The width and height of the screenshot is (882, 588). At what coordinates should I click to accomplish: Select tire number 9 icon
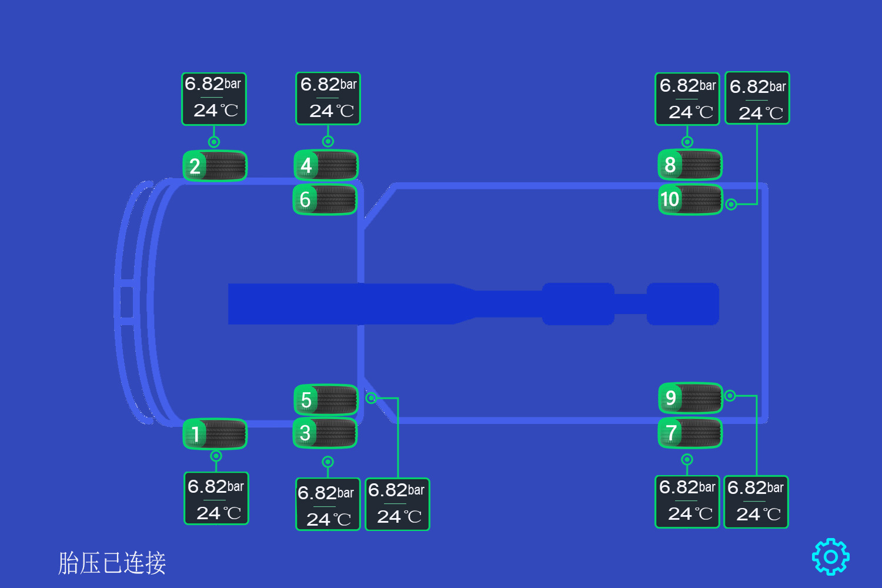pyautogui.click(x=690, y=398)
